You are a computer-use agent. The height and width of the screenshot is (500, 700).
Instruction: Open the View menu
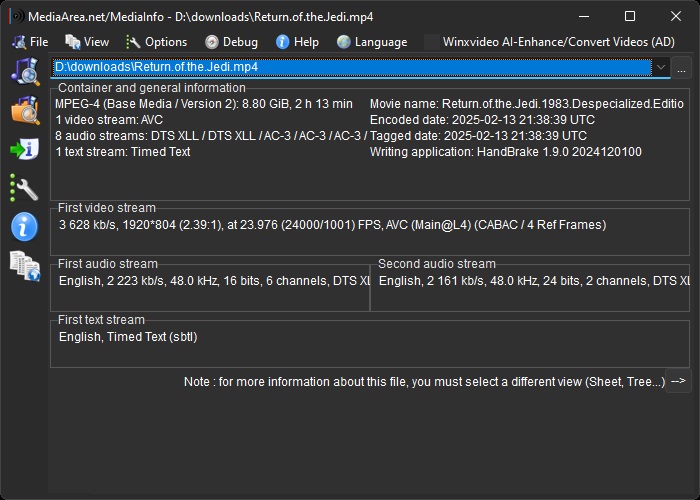point(87,42)
